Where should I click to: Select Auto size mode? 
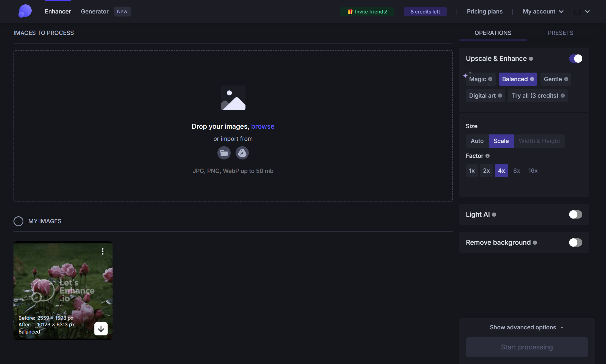(477, 140)
